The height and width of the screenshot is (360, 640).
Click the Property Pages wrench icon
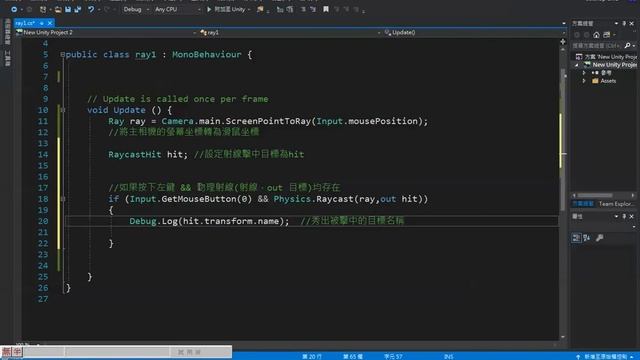(x=599, y=238)
